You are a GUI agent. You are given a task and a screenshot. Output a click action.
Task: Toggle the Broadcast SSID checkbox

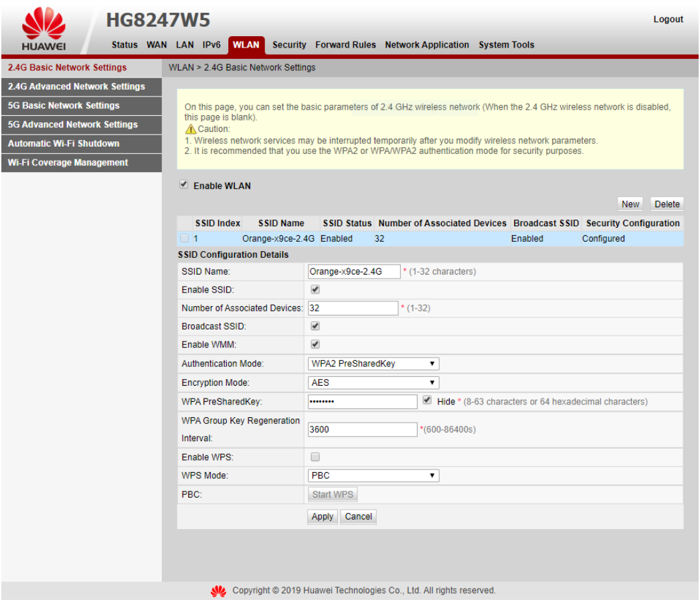315,326
